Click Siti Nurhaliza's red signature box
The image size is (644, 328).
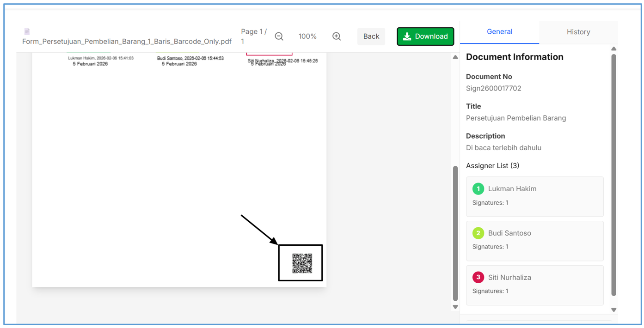[269, 54]
